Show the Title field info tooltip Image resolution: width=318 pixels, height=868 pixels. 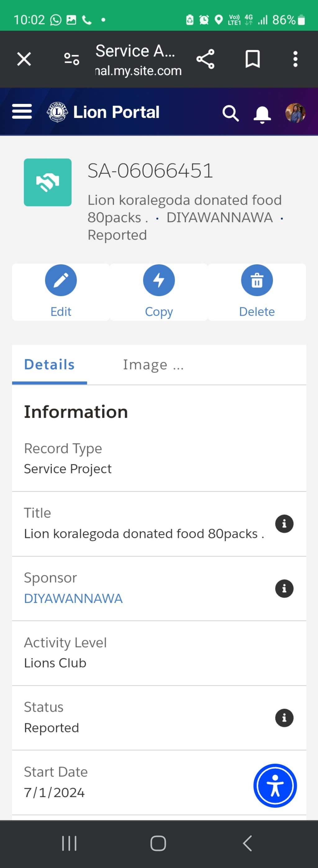[x=284, y=524]
